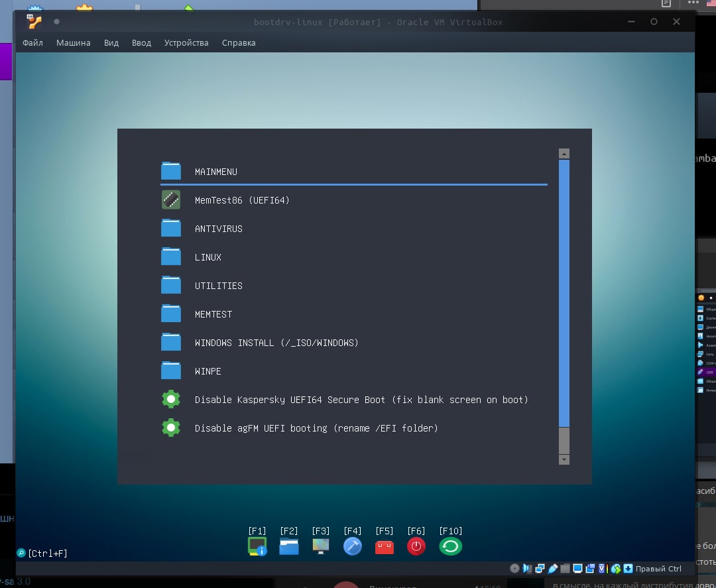Click mouse integration icon in VirtualBox status bar
The height and width of the screenshot is (588, 716).
pyautogui.click(x=615, y=568)
